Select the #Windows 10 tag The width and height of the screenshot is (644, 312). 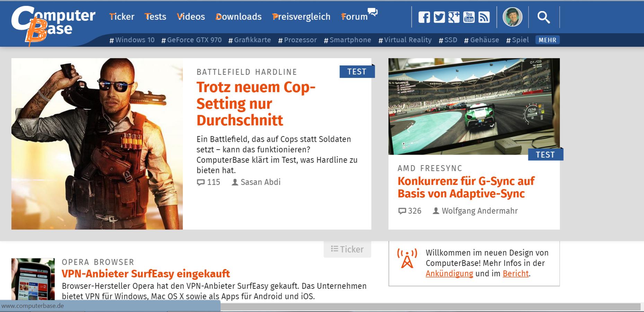coord(132,40)
